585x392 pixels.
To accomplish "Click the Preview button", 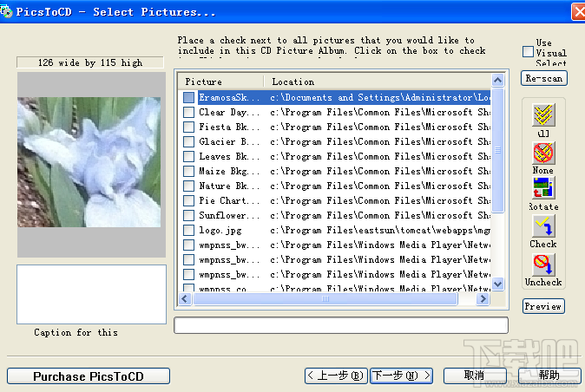I will (543, 306).
